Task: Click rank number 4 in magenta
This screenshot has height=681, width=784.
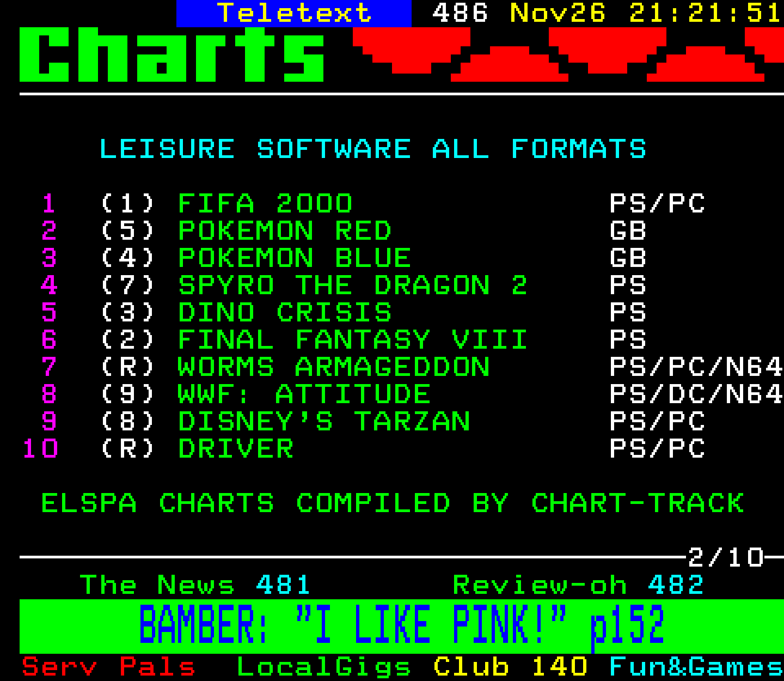Action: click(49, 285)
